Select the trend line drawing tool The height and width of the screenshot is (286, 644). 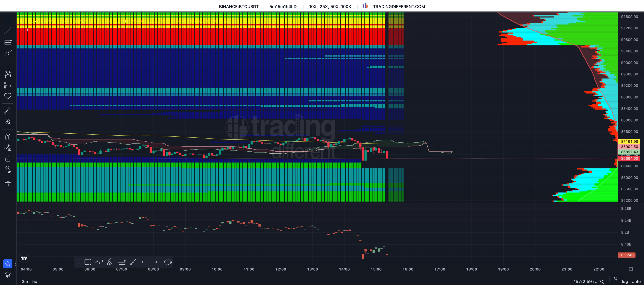[8, 31]
